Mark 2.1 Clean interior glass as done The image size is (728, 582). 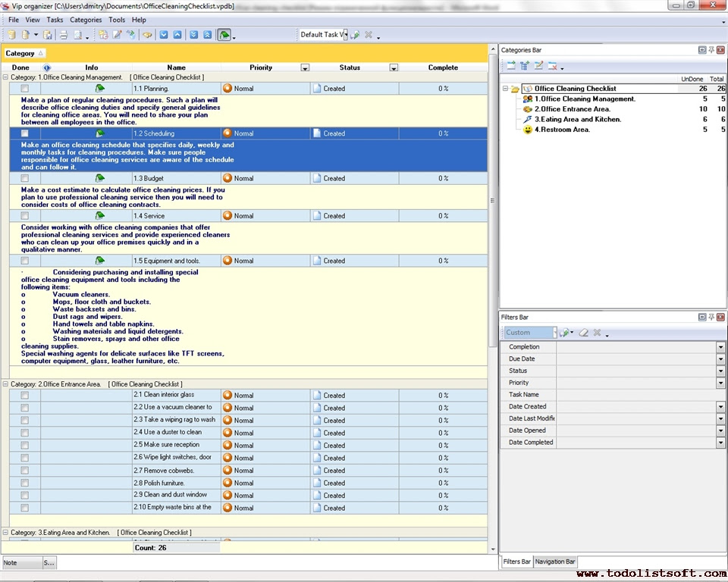click(25, 396)
